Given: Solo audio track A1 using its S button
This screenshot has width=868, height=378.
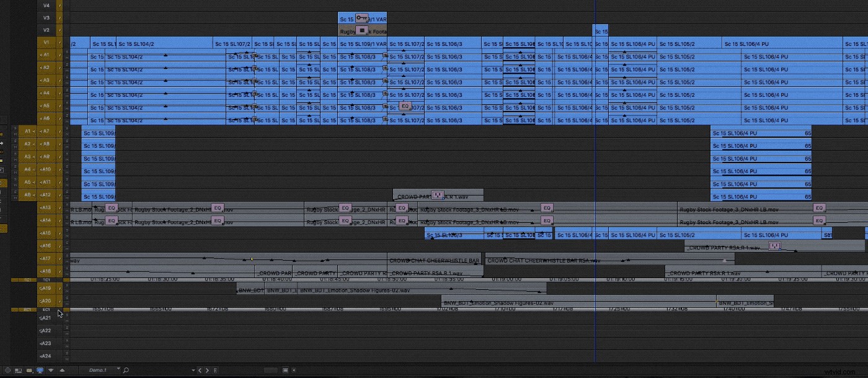Looking at the screenshot, I should [x=14, y=128].
